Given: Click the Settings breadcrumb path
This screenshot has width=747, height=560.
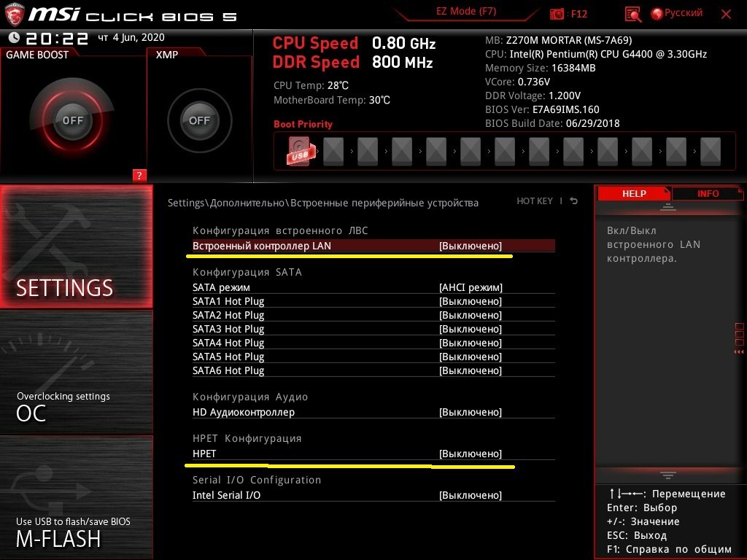Looking at the screenshot, I should point(323,203).
